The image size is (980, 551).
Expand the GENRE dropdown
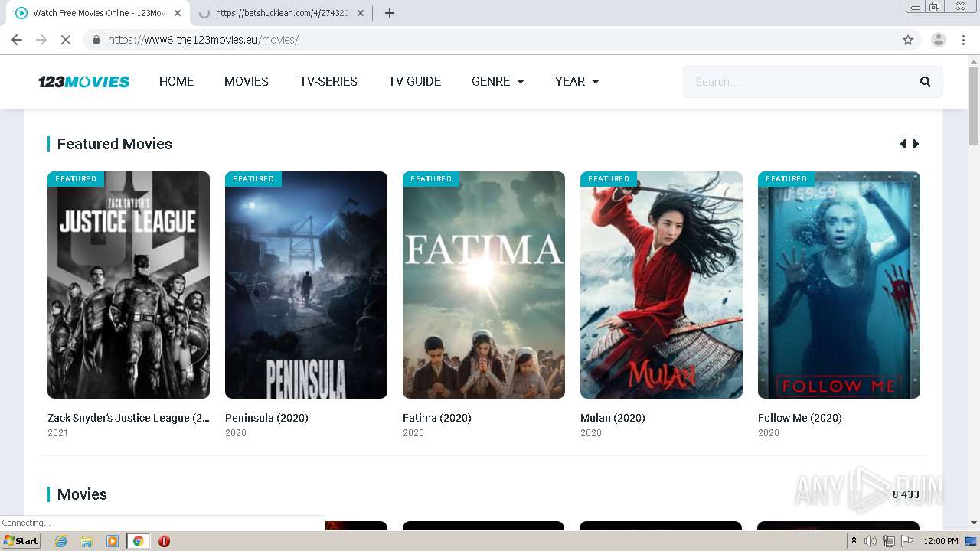(x=498, y=81)
